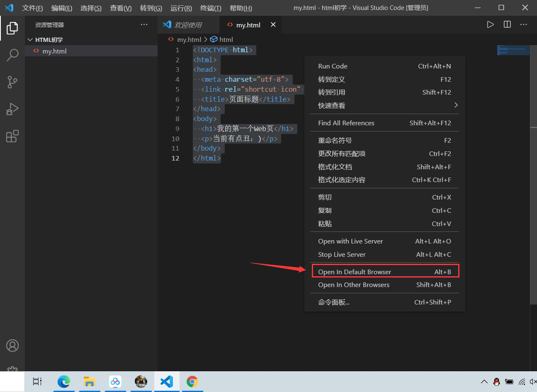Close the my.html editor tab
The width and height of the screenshot is (537, 392).
[273, 25]
